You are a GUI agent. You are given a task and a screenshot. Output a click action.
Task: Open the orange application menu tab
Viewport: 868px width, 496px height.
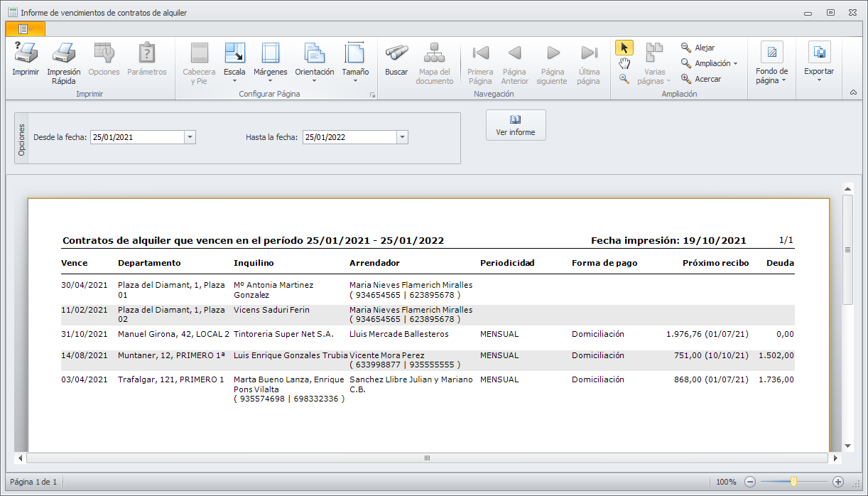[x=25, y=28]
